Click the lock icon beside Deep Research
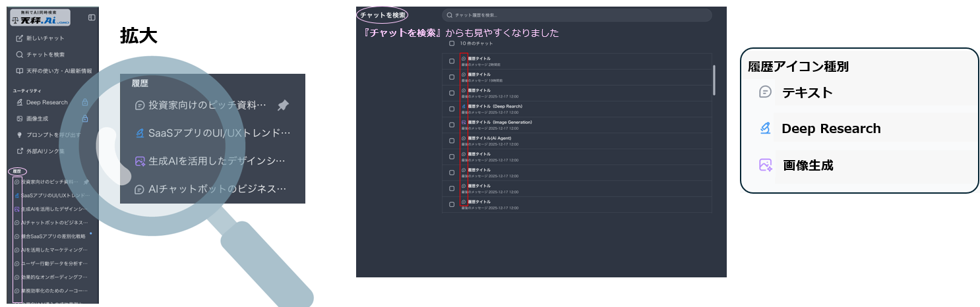The width and height of the screenshot is (980, 307). [84, 102]
